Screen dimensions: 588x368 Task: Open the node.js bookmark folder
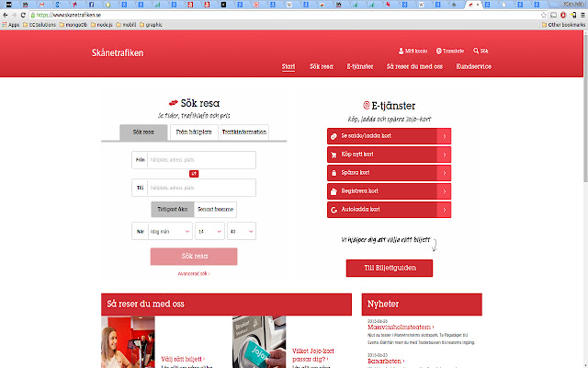(x=102, y=25)
